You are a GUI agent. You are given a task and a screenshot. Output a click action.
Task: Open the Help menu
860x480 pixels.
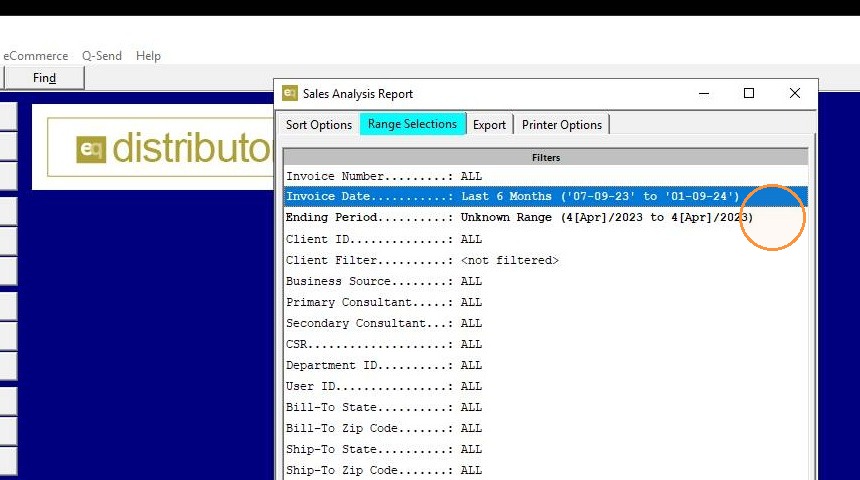148,56
